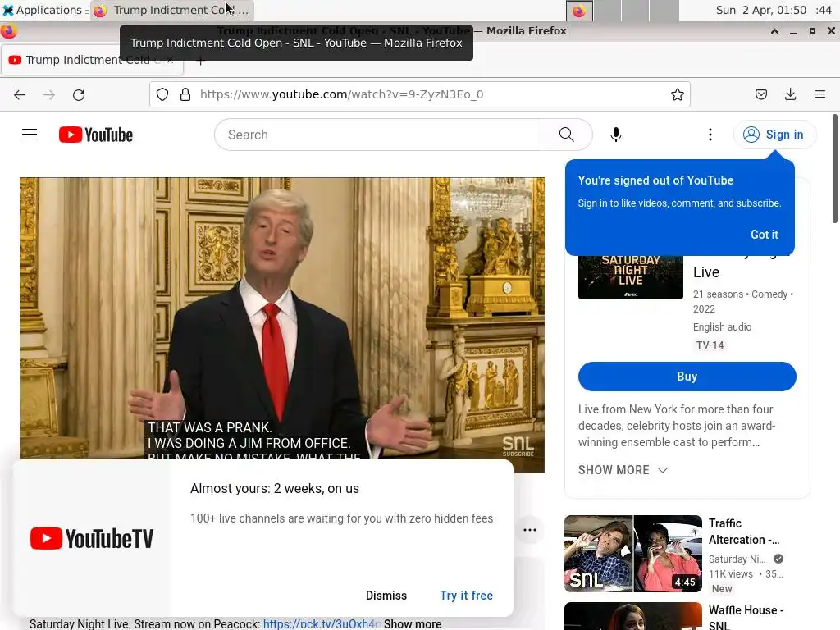Click the page vertical scrollbar
This screenshot has height=630, width=840.
834,169
